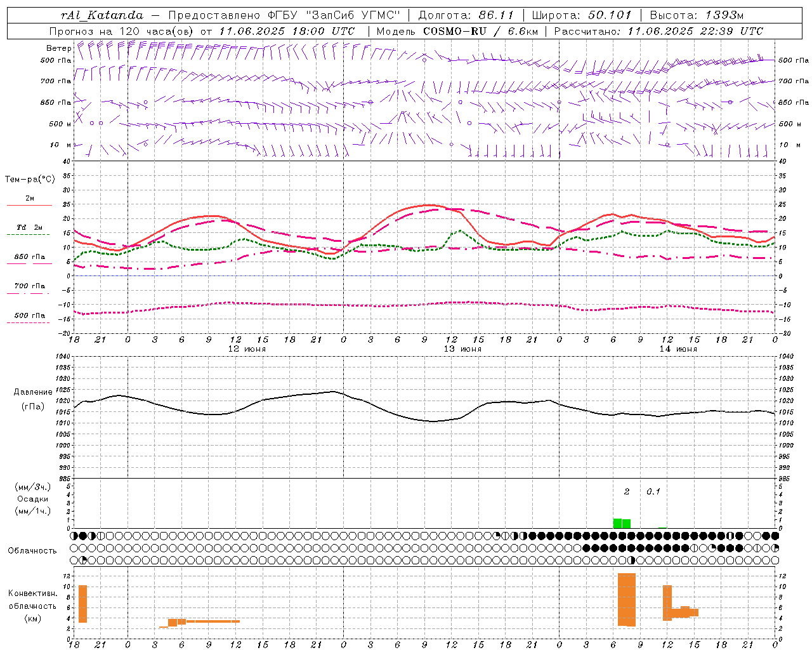Viewport: 812px width, 650px height.
Task: Click the Облачность cloud cover label
Action: [32, 551]
